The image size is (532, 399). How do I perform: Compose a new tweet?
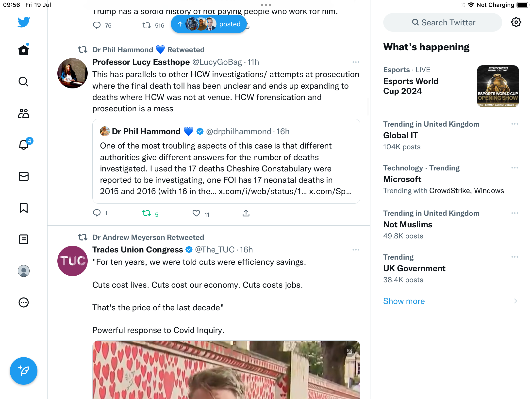tap(24, 371)
